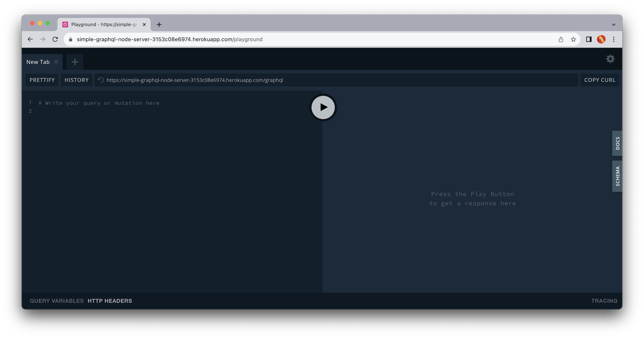Create a new Playground tab with plus button
Viewport: 644px width, 338px height.
pyautogui.click(x=75, y=62)
